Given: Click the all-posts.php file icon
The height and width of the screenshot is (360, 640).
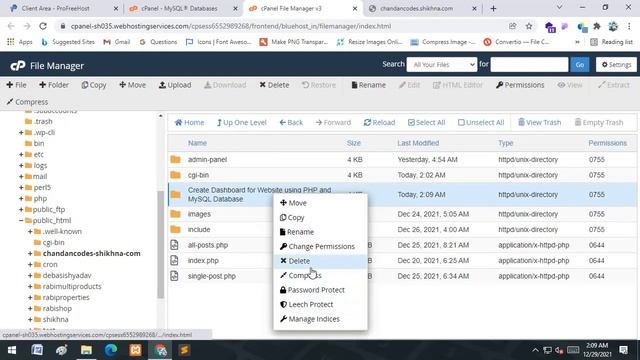Looking at the screenshot, I should pyautogui.click(x=174, y=245).
